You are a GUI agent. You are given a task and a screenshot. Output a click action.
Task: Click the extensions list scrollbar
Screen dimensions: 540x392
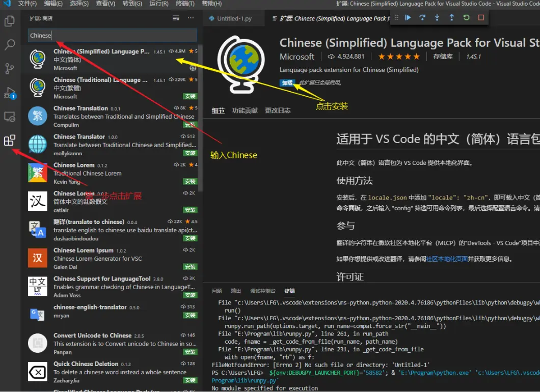(201, 119)
